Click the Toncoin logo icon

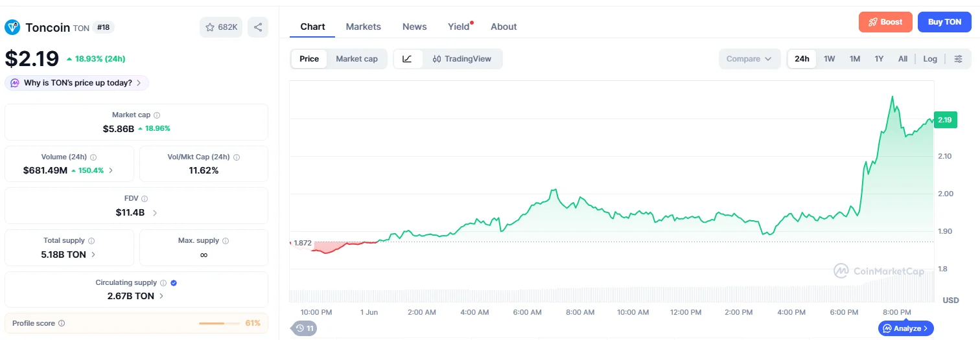(12, 27)
